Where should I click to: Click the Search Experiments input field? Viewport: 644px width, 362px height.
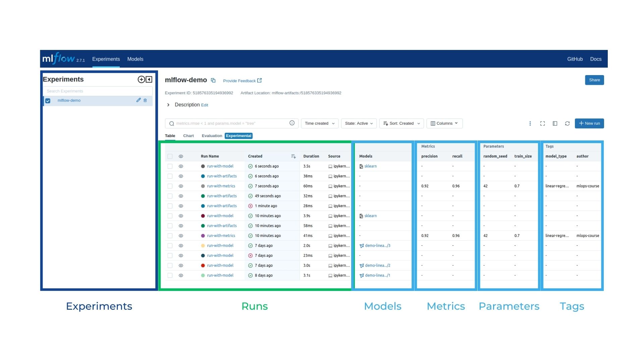tap(97, 91)
